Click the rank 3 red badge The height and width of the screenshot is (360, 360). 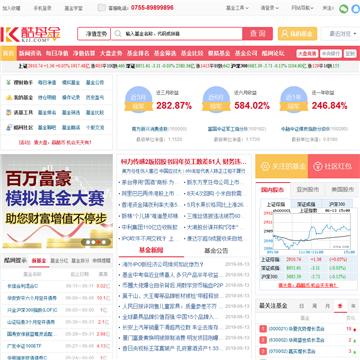coord(263,351)
